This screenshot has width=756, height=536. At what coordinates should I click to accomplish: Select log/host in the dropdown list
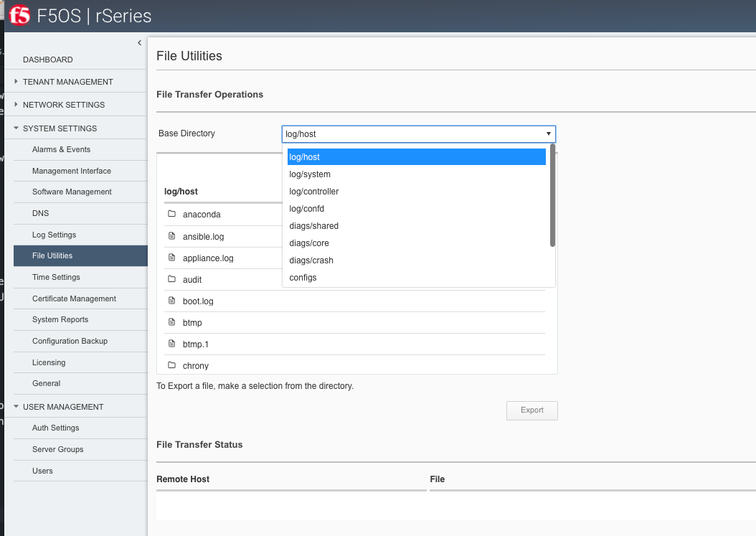click(417, 157)
